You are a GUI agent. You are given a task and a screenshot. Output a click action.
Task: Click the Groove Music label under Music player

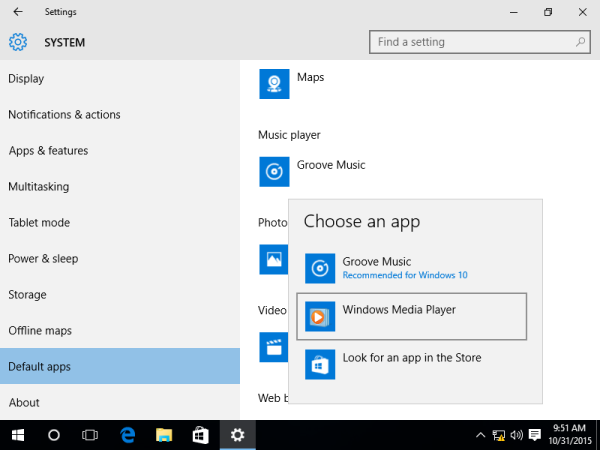pyautogui.click(x=331, y=165)
